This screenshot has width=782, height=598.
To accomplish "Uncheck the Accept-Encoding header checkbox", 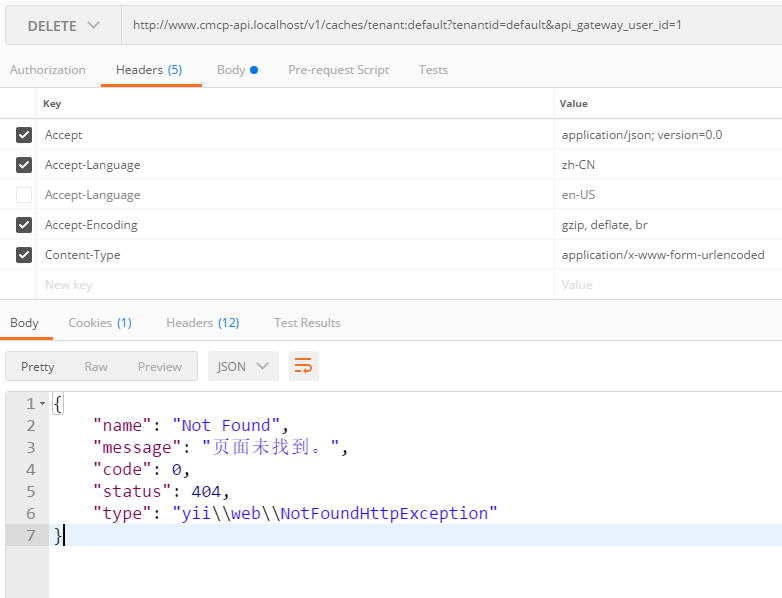I will pos(24,225).
